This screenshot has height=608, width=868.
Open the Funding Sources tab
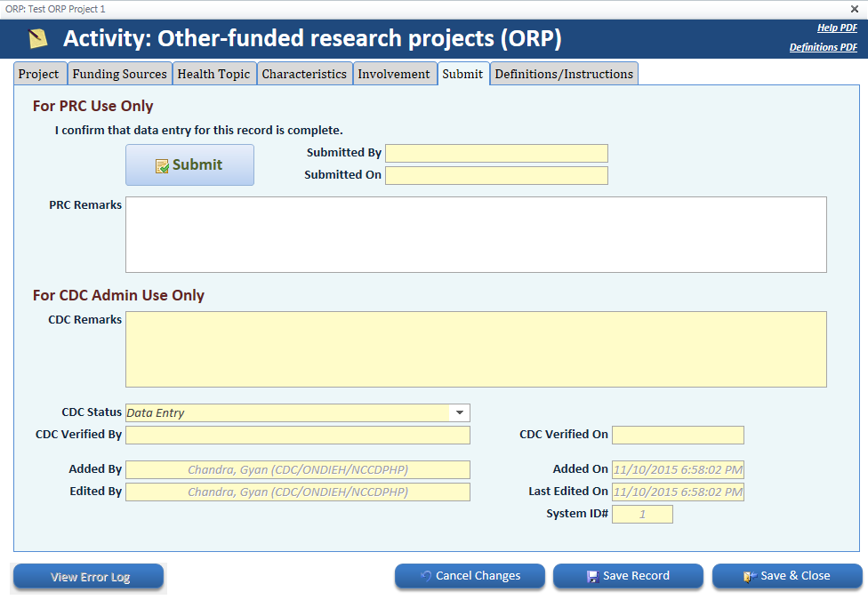(x=119, y=74)
